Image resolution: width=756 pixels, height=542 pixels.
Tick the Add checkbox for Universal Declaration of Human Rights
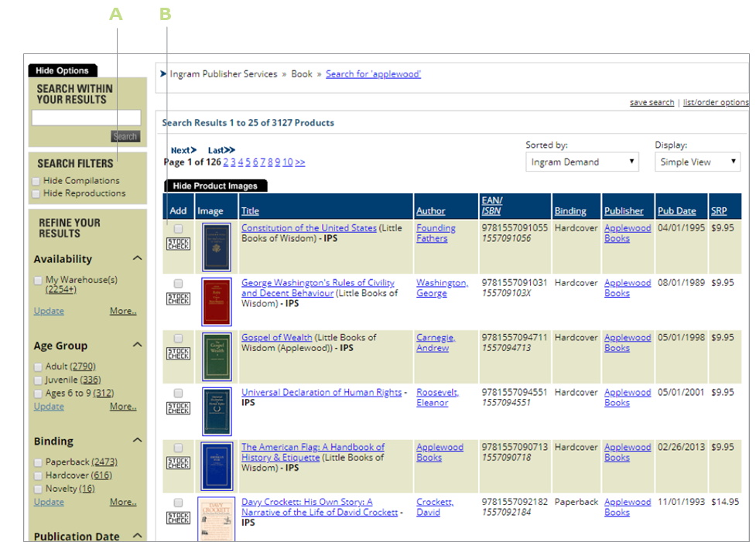coord(179,393)
